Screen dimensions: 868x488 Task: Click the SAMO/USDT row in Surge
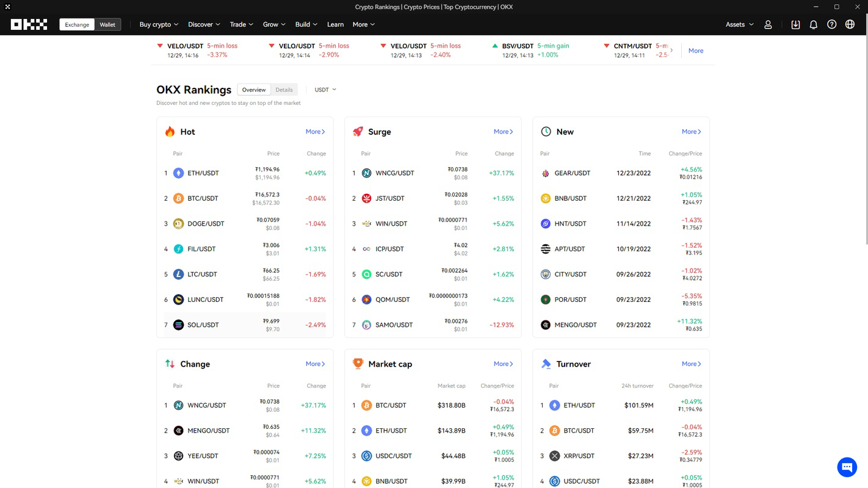(433, 325)
